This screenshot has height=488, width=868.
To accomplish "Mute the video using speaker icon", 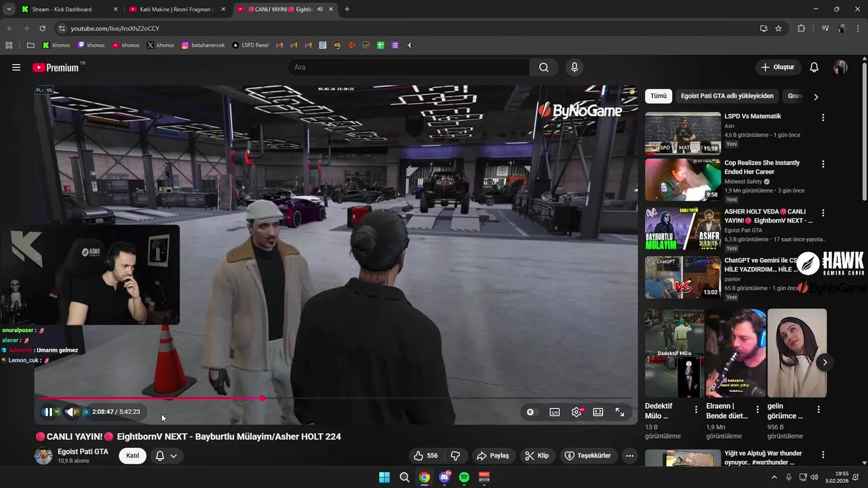I will [70, 412].
